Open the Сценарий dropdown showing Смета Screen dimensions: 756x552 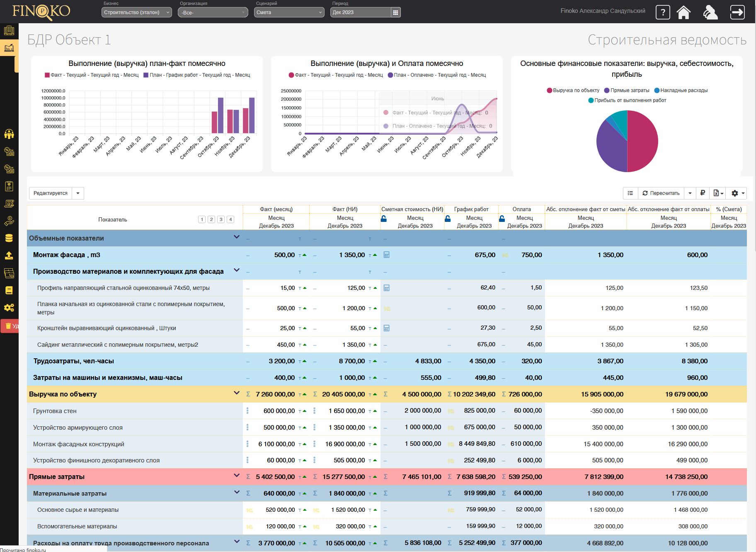pos(288,12)
